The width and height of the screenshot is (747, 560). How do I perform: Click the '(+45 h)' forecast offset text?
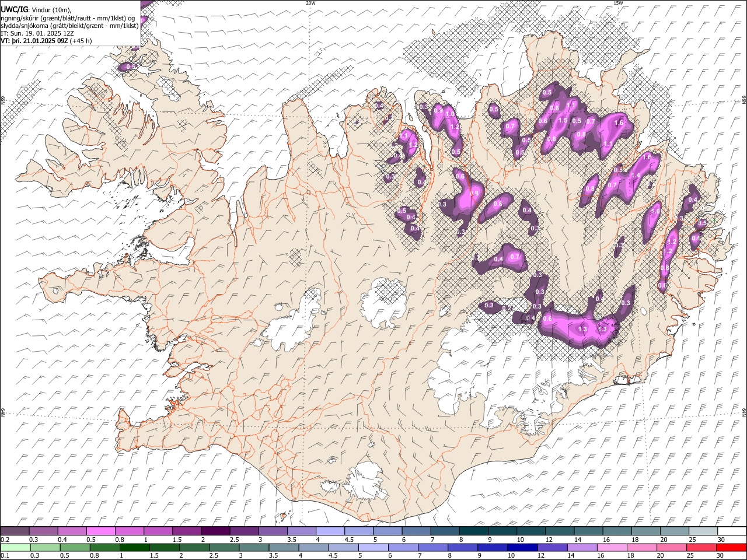[x=81, y=41]
